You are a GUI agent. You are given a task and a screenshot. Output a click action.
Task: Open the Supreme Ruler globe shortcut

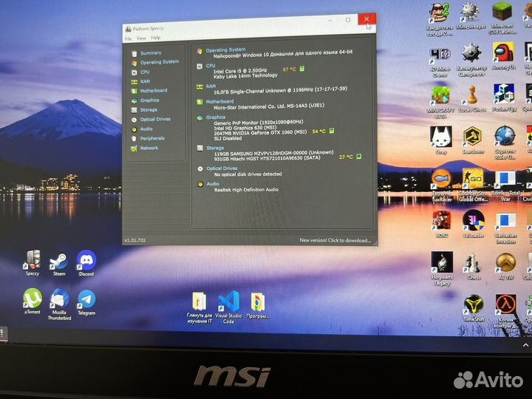coord(505,143)
